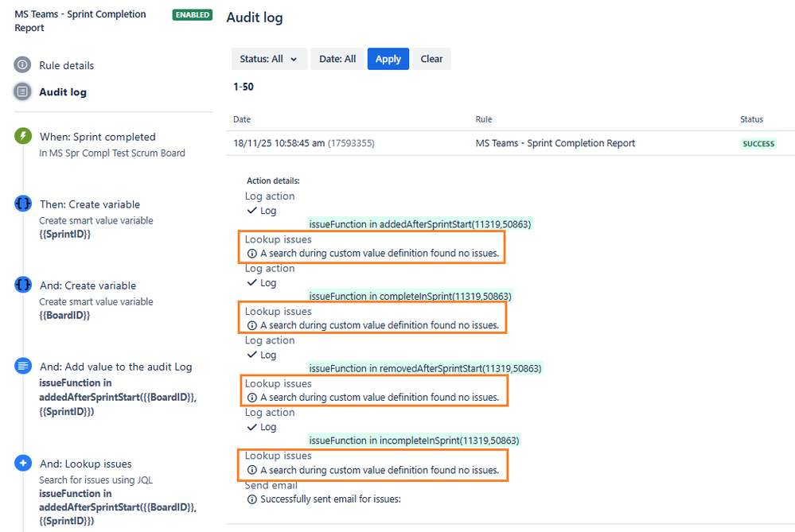Click the Rule column header
795x532 pixels.
coord(484,119)
